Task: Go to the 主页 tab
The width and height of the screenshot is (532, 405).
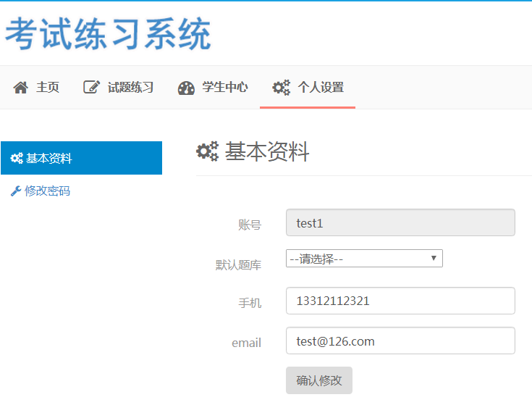Action: click(36, 87)
